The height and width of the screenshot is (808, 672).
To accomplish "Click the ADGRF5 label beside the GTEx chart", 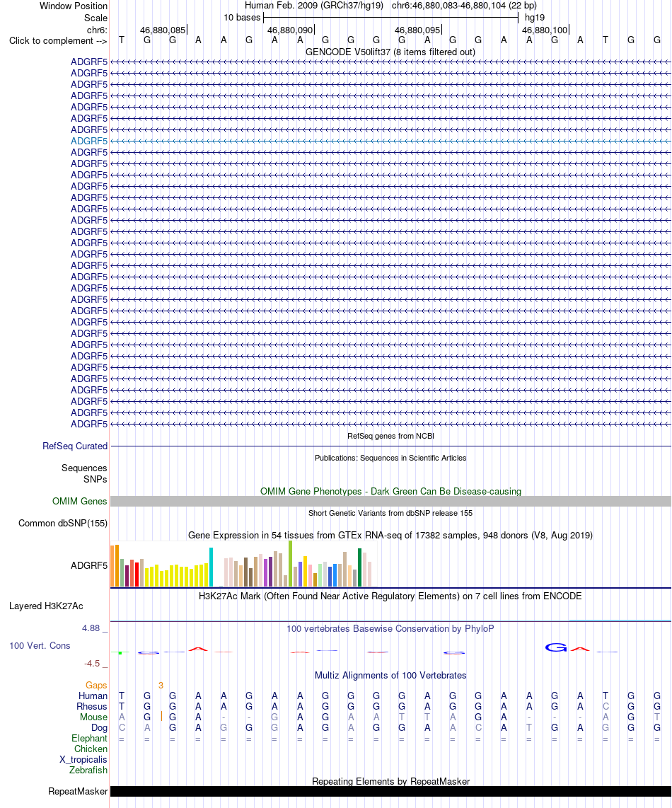I will click(x=89, y=566).
